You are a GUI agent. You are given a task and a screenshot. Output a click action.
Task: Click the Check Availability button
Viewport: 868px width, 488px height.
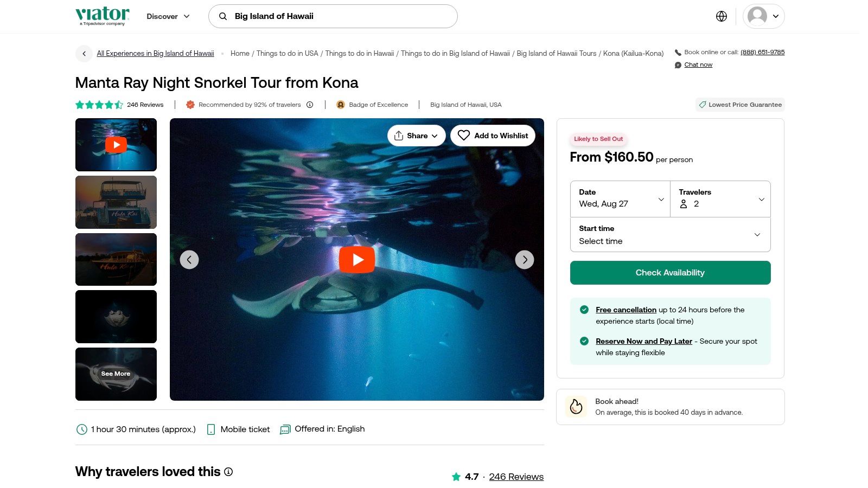pyautogui.click(x=670, y=273)
